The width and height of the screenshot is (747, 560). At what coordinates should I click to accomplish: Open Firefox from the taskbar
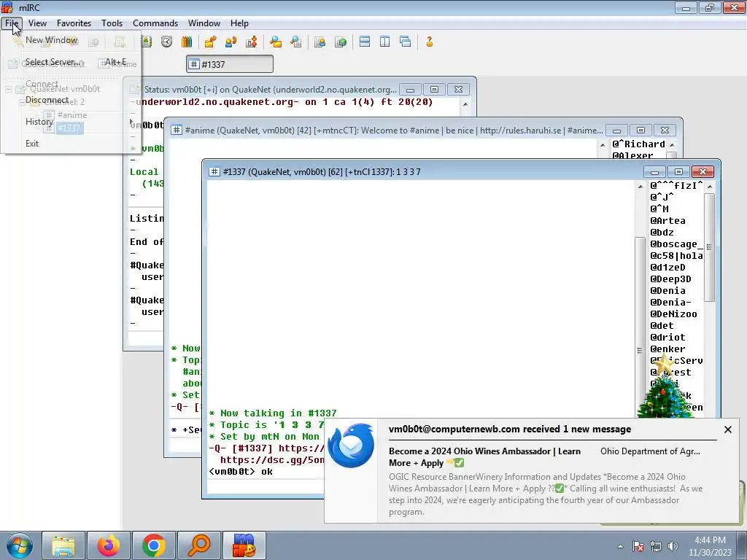[x=109, y=545]
